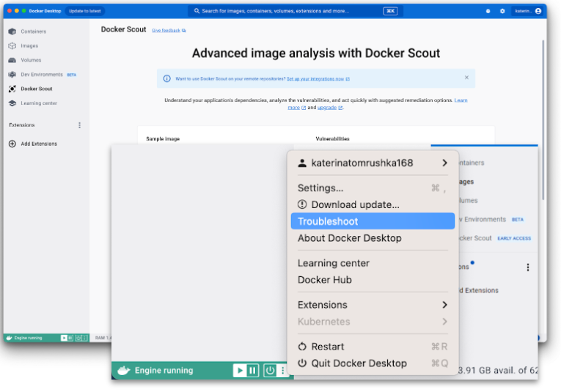This screenshot has height=392, width=561.
Task: Open Containers in the left sidebar
Action: pyautogui.click(x=33, y=32)
